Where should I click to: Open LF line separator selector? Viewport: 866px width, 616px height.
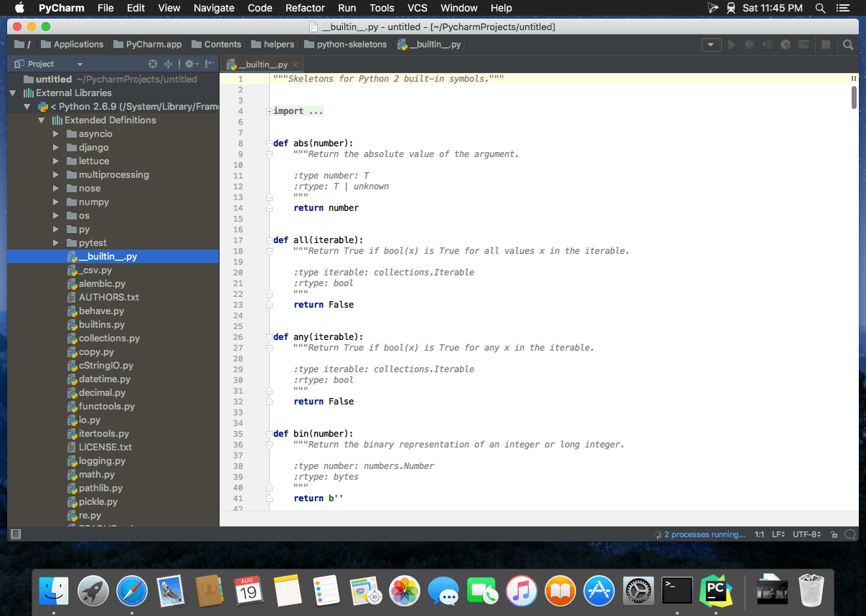point(778,534)
